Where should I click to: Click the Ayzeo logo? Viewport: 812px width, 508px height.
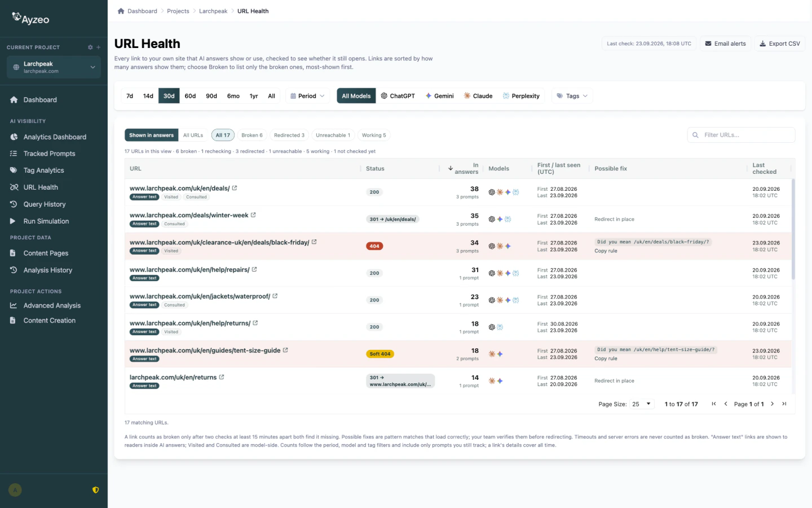(31, 19)
